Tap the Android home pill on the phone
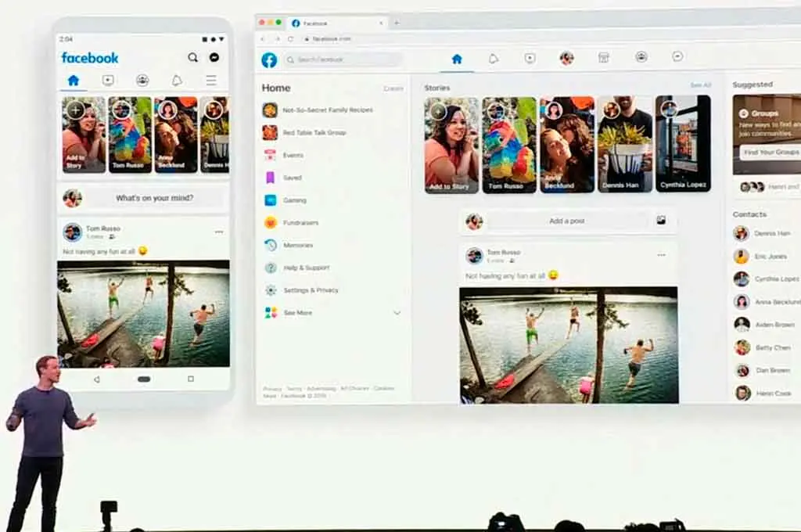This screenshot has height=532, width=801. click(x=144, y=379)
